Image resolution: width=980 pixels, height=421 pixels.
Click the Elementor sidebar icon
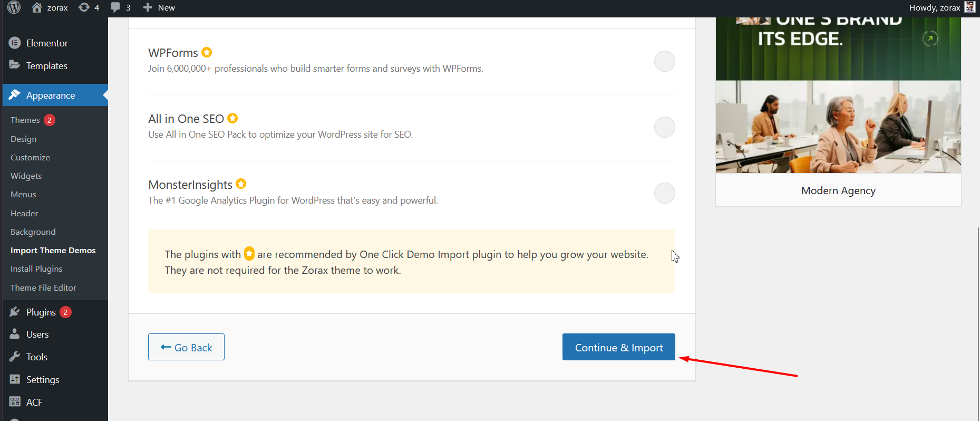[15, 43]
